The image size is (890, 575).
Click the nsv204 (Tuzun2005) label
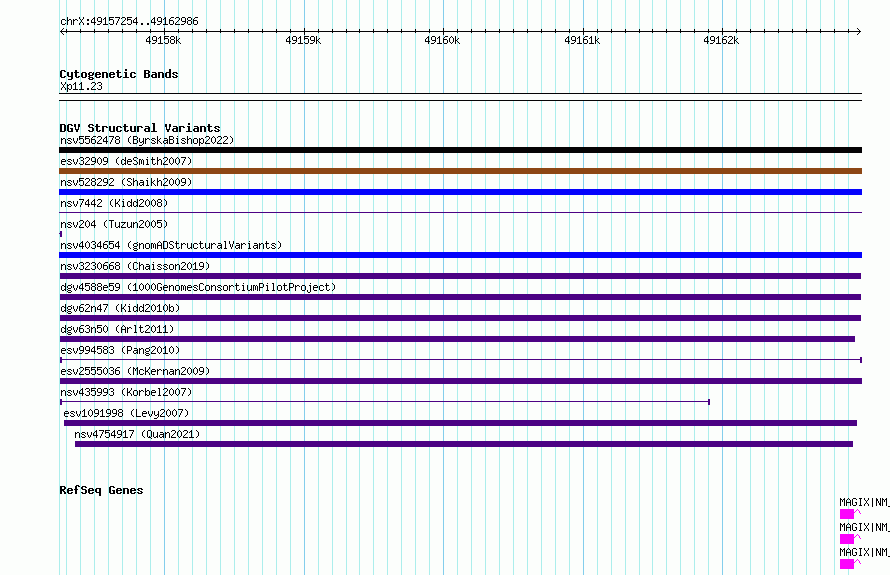point(114,224)
